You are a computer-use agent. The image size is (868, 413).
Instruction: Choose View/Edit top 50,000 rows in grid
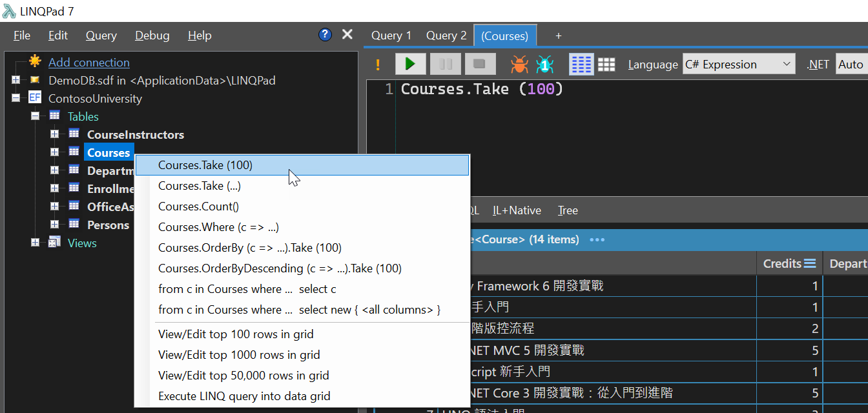302,376
